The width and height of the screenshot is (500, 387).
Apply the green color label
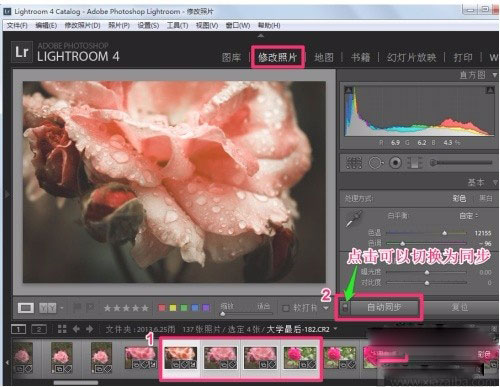click(184, 308)
